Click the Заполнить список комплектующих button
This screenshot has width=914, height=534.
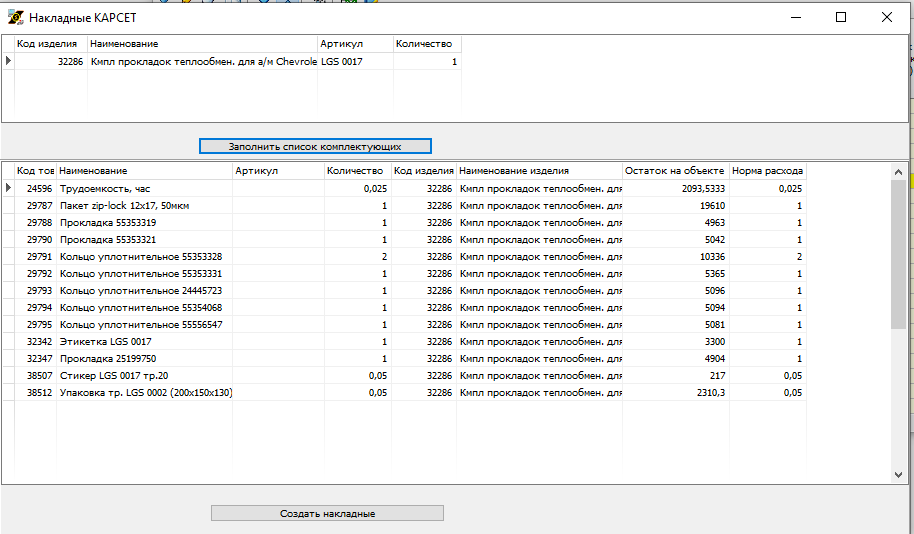point(315,146)
